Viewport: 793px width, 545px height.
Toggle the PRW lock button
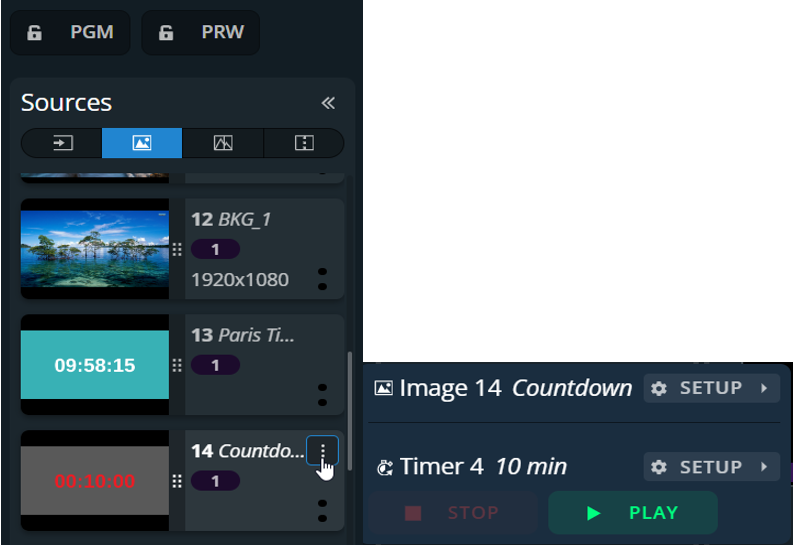coord(201,32)
